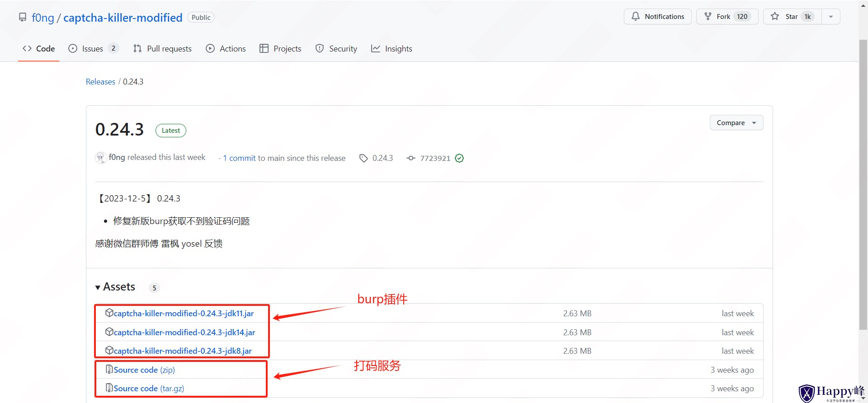Click 'last week' in the jdk8 jar row
The height and width of the screenshot is (403, 868).
(x=738, y=351)
